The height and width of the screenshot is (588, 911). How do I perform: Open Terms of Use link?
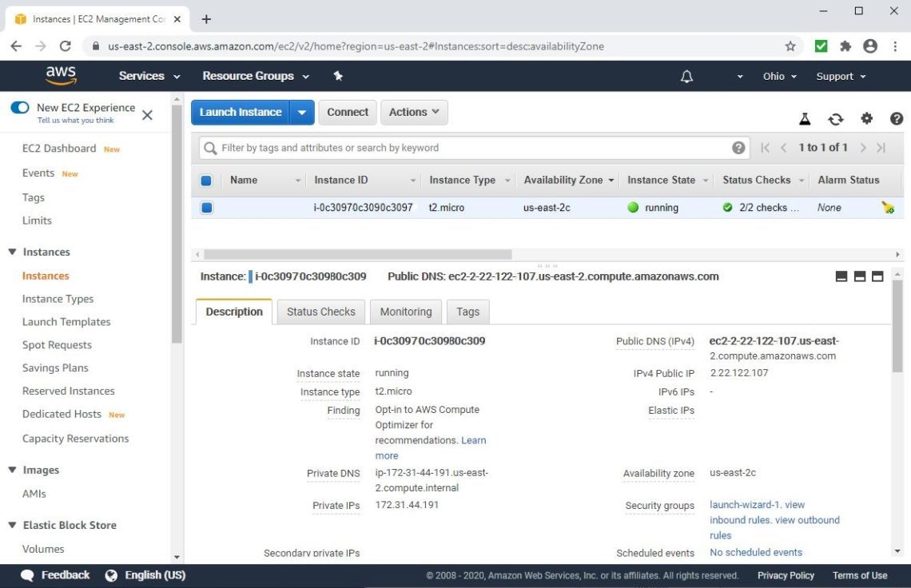point(860,575)
